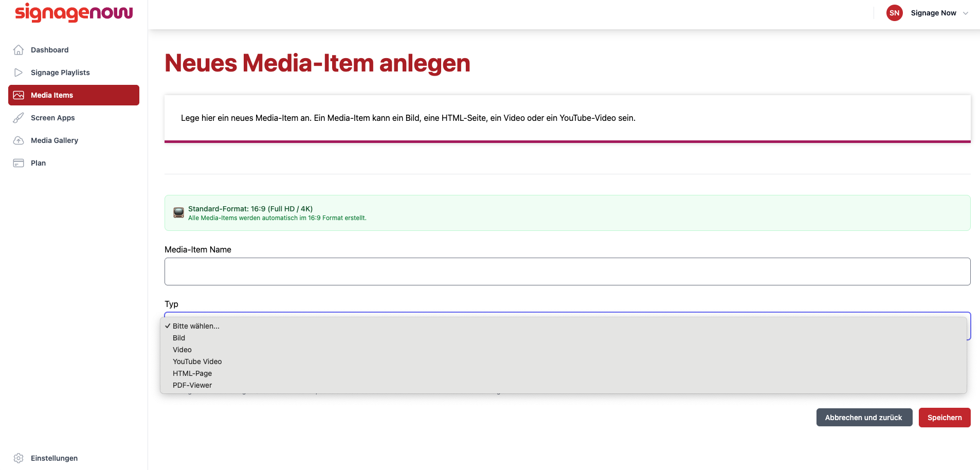Expand the Signage Now account chevron
The image size is (980, 470).
[x=966, y=13]
